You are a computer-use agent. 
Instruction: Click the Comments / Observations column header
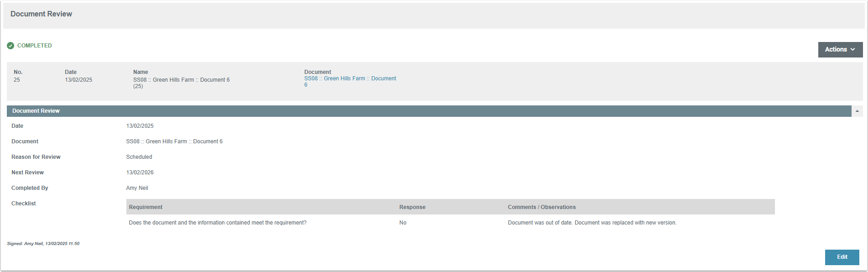click(x=541, y=207)
